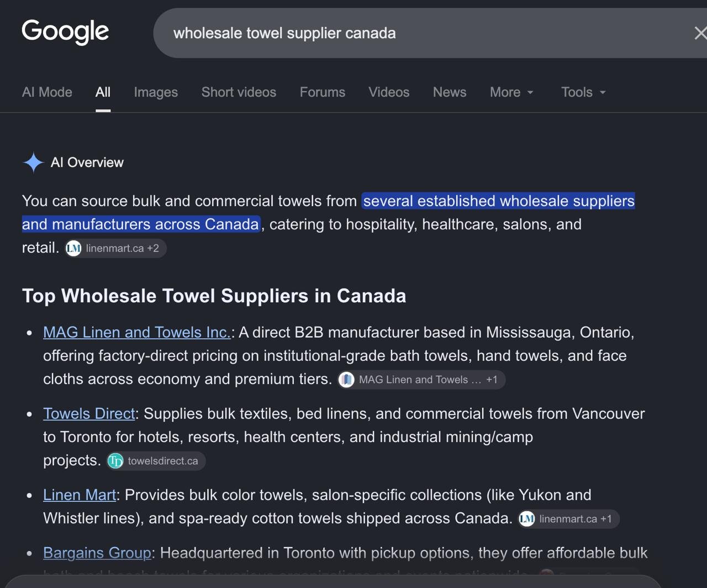Open the Images tab
This screenshot has height=588, width=707.
pyautogui.click(x=156, y=92)
